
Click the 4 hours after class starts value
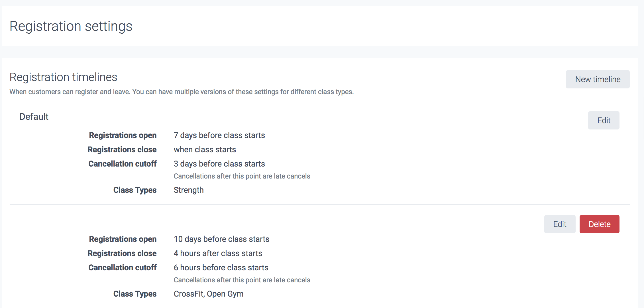(x=218, y=253)
